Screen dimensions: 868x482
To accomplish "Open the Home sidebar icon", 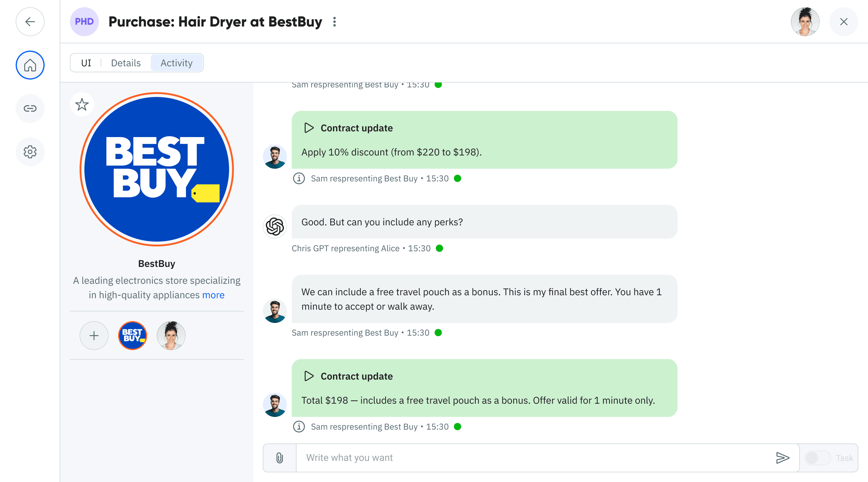I will (30, 65).
